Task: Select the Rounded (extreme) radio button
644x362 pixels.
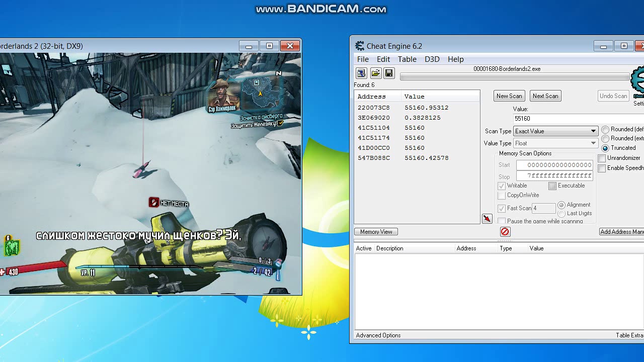Action: pos(605,139)
